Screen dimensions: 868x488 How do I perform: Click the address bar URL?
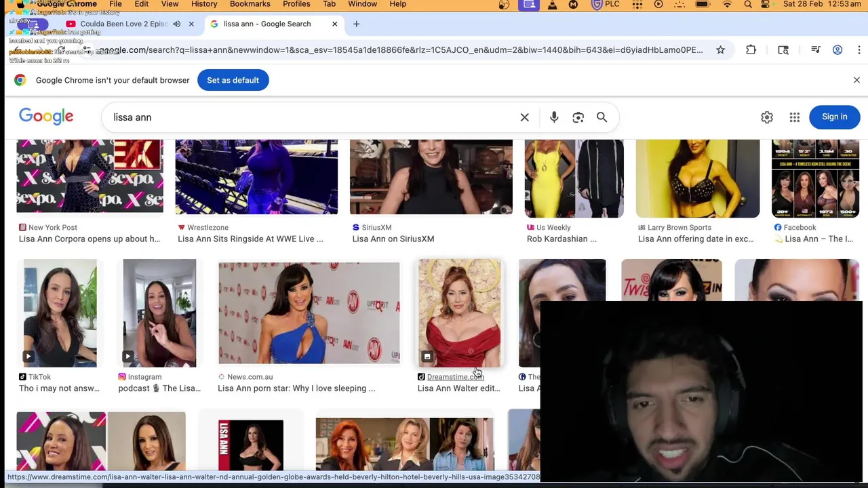click(400, 50)
